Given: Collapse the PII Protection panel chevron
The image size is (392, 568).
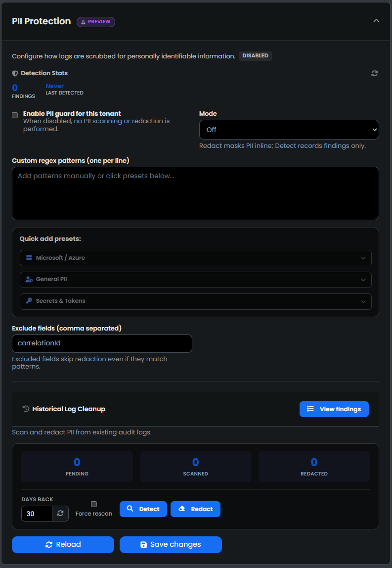Looking at the screenshot, I should coord(376,21).
